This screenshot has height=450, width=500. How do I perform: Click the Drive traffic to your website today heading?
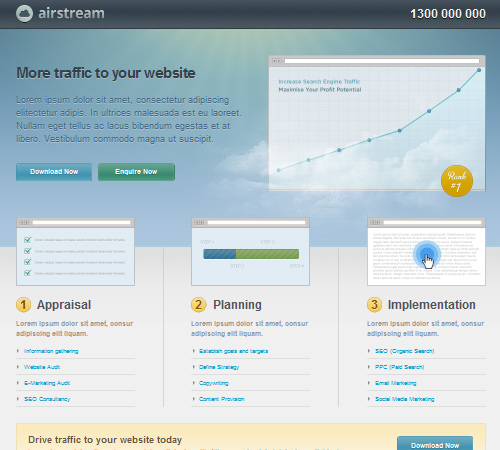point(105,440)
